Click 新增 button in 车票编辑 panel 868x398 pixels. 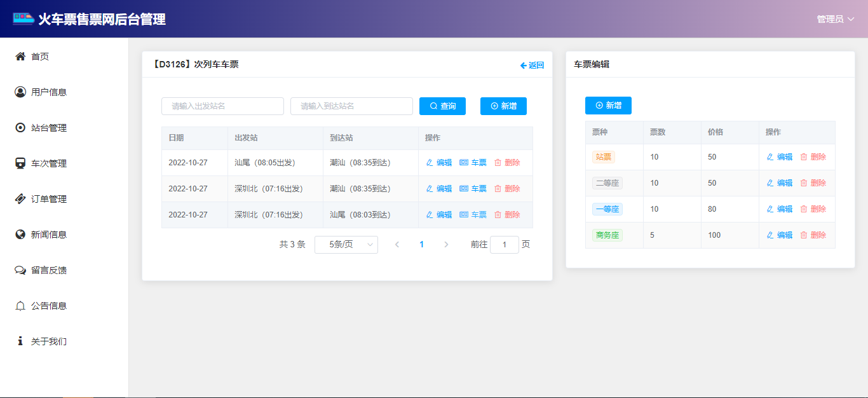608,106
